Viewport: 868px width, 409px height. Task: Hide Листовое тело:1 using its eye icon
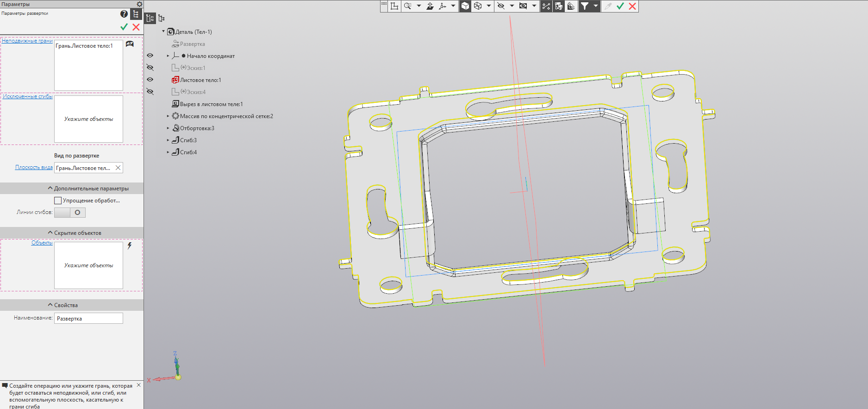click(x=150, y=80)
